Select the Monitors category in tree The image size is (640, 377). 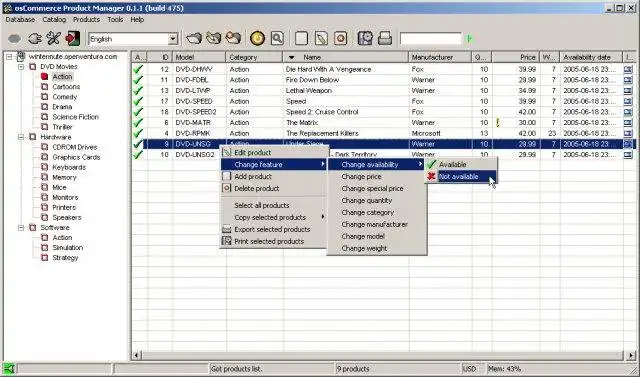(x=65, y=197)
